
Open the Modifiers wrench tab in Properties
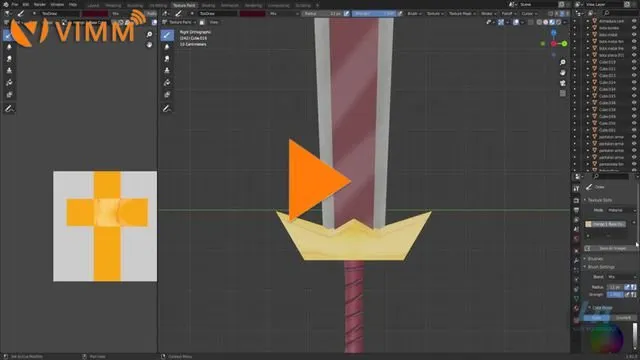click(576, 260)
